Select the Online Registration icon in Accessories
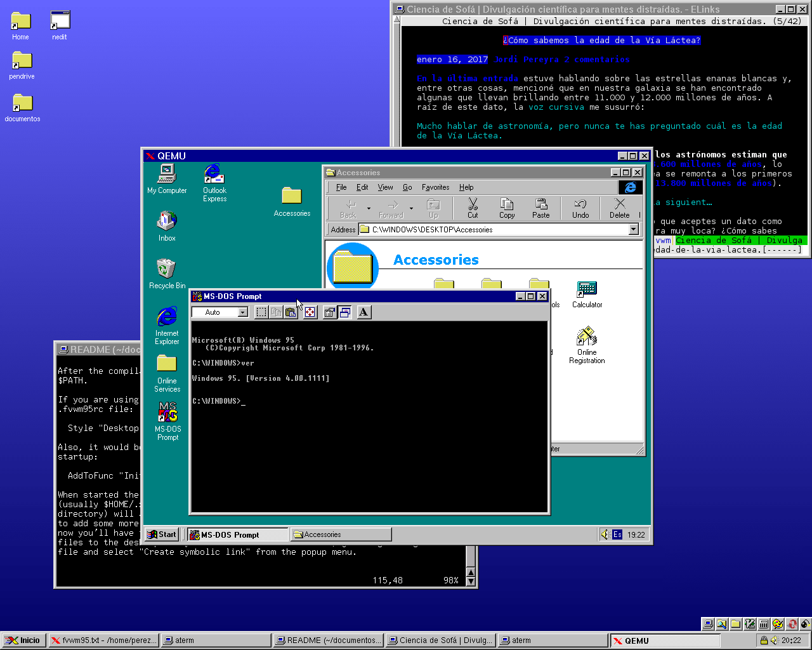This screenshot has height=650, width=812. pyautogui.click(x=587, y=346)
